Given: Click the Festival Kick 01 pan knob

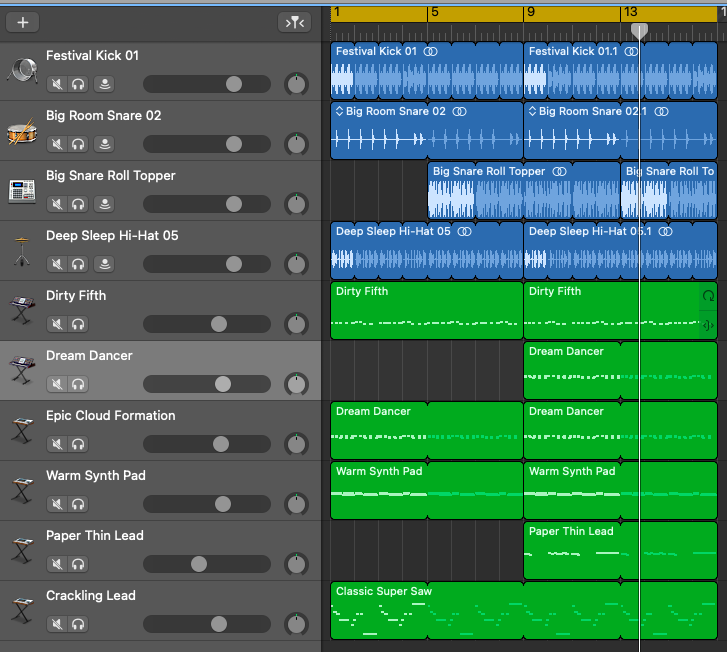Looking at the screenshot, I should coord(296,84).
